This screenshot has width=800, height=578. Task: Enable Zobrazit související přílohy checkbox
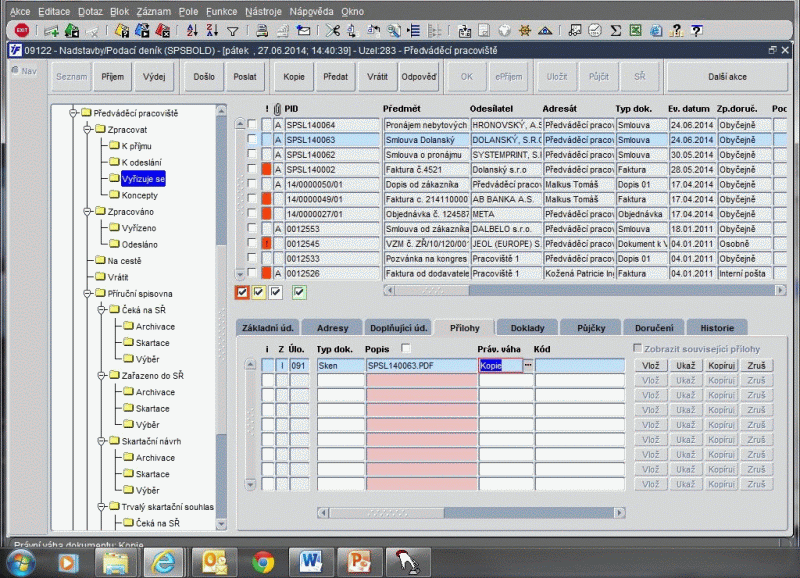pyautogui.click(x=637, y=348)
